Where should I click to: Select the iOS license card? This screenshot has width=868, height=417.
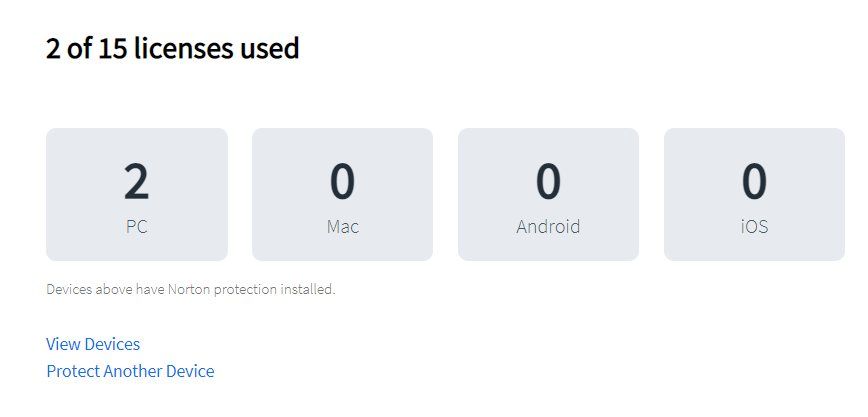[754, 194]
